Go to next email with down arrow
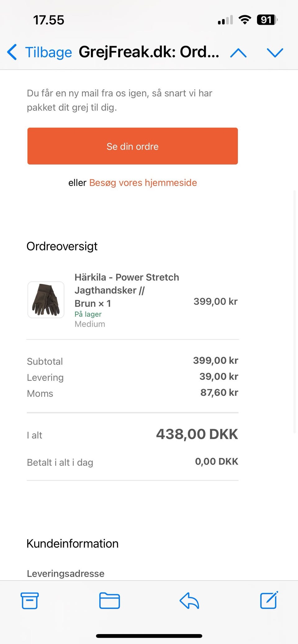The height and width of the screenshot is (644, 298). [275, 53]
